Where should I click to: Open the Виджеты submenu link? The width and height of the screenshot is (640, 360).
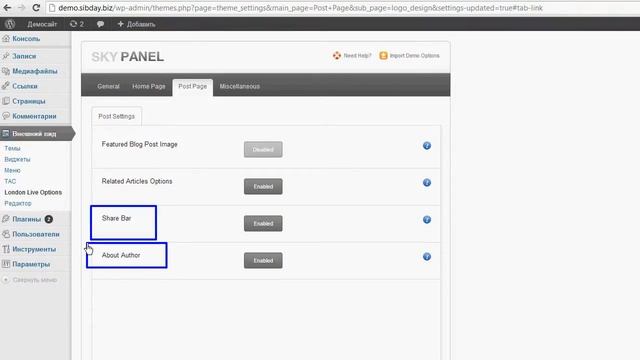tap(17, 159)
